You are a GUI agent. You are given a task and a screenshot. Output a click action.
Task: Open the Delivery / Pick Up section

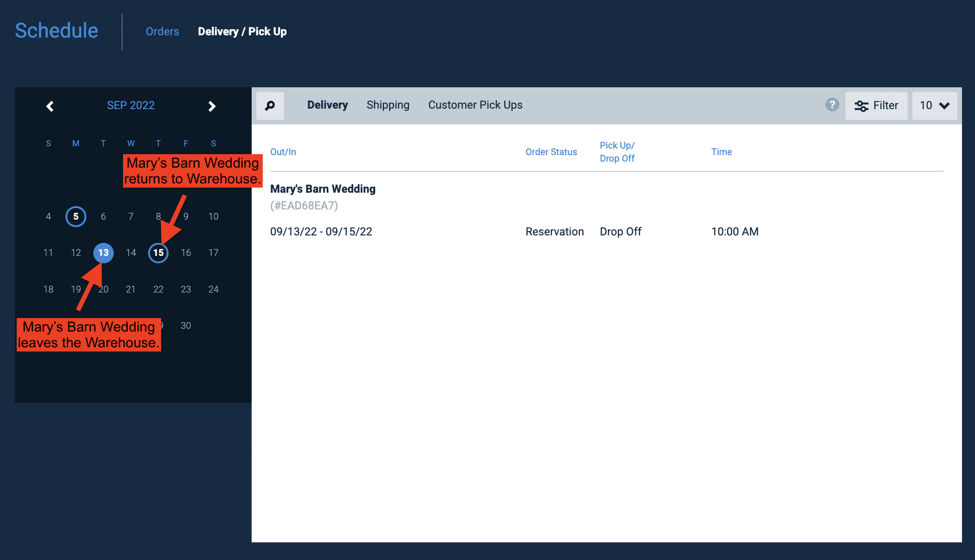coord(242,32)
